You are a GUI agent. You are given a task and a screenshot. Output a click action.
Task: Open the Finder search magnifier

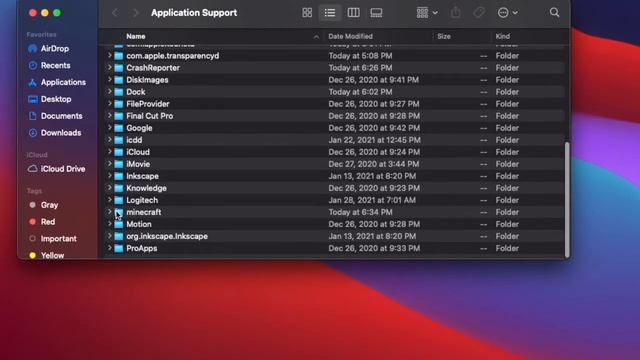554,13
